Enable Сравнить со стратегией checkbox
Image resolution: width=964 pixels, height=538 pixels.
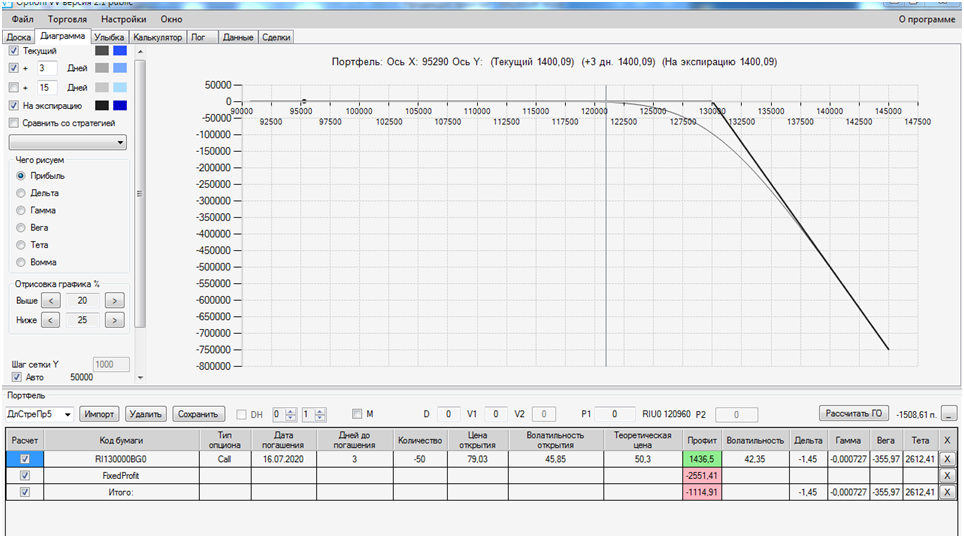(14, 123)
